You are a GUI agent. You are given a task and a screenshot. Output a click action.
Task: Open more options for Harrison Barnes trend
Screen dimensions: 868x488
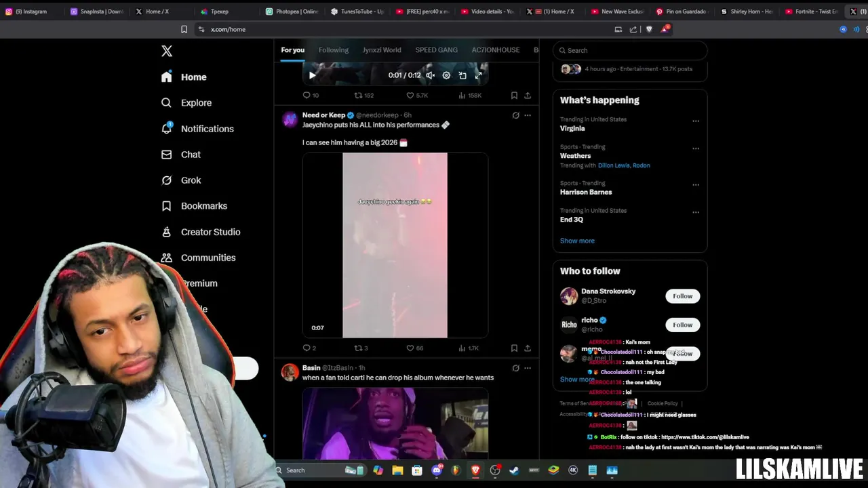[696, 185]
